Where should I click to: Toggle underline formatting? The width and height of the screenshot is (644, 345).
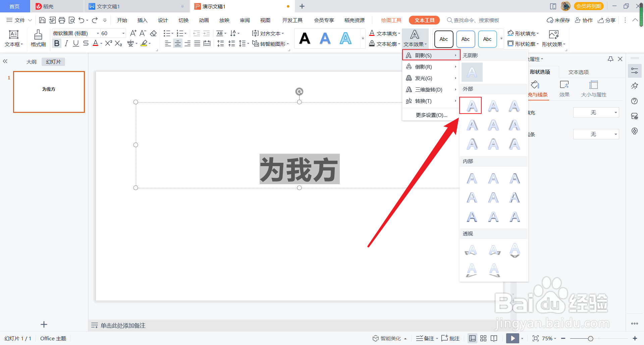pos(76,43)
